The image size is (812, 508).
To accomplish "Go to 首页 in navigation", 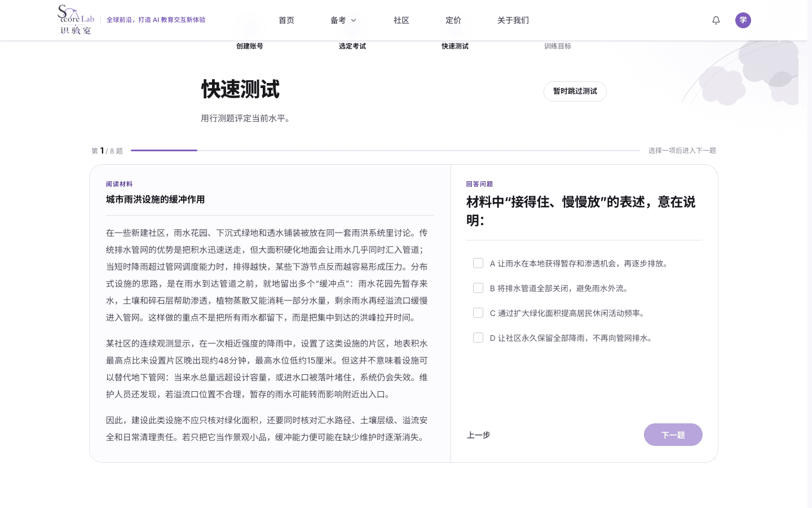I will click(286, 20).
